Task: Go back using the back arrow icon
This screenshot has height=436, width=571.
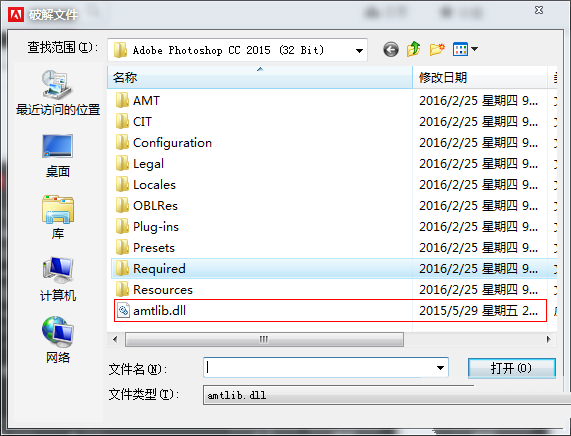Action: coord(391,50)
